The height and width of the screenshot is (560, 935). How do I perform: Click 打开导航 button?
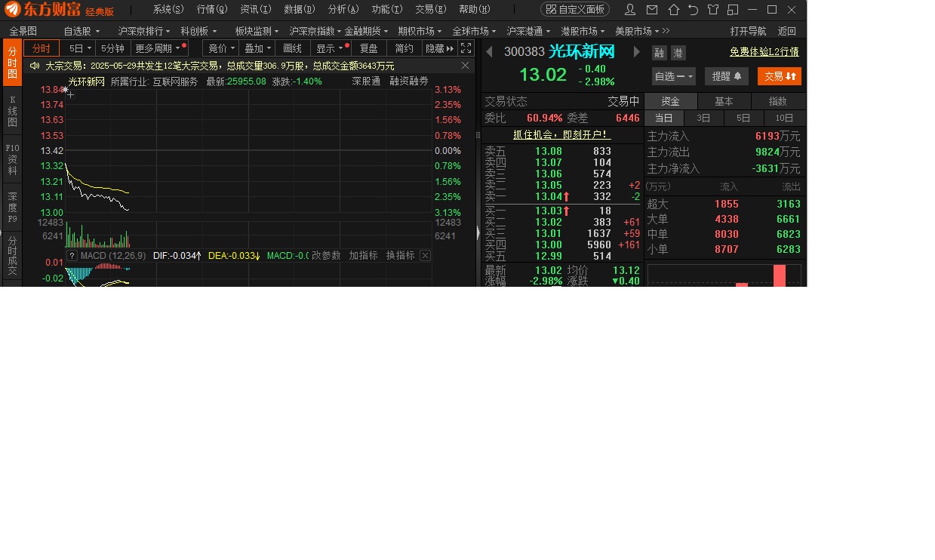click(748, 31)
